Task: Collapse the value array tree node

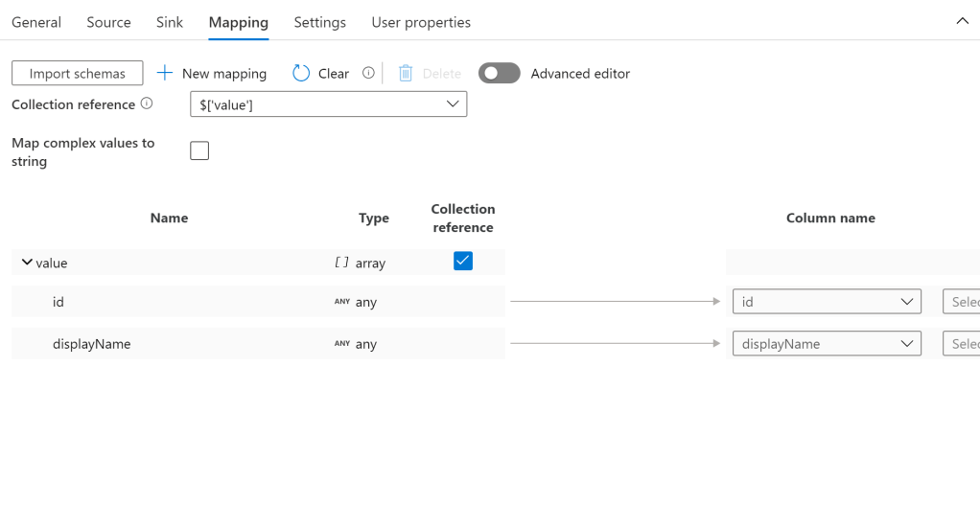Action: [x=27, y=263]
